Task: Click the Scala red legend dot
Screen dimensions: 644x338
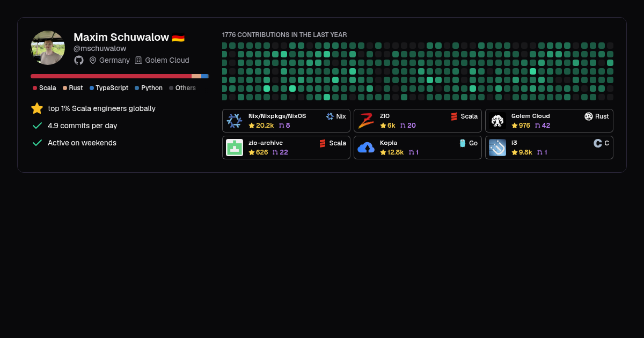Action: pos(35,88)
